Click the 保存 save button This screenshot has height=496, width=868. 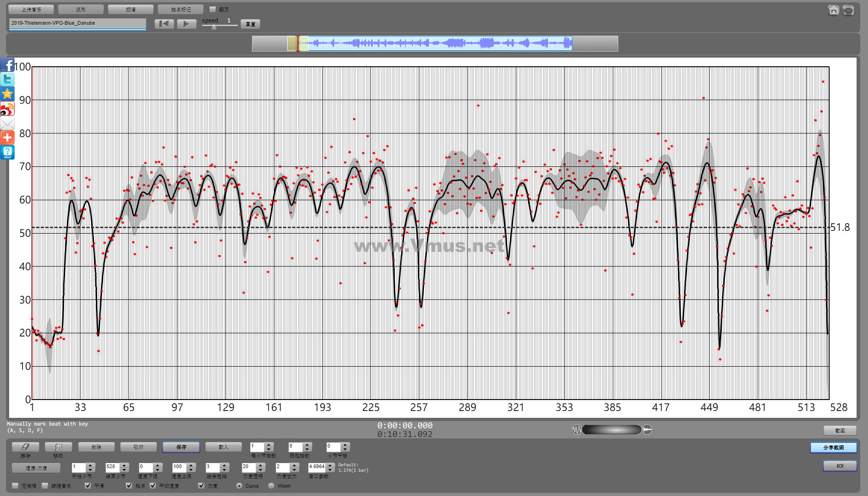pos(181,447)
